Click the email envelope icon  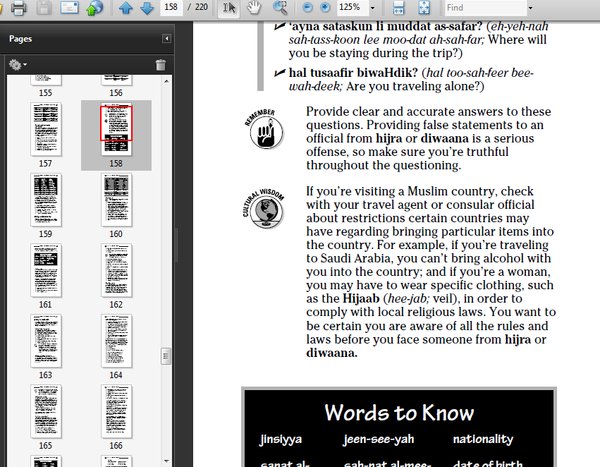click(69, 7)
